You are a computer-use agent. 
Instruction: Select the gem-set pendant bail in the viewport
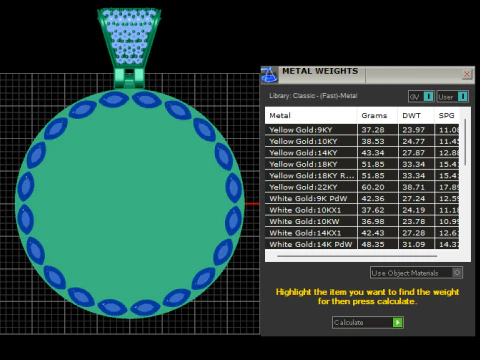[x=129, y=48]
